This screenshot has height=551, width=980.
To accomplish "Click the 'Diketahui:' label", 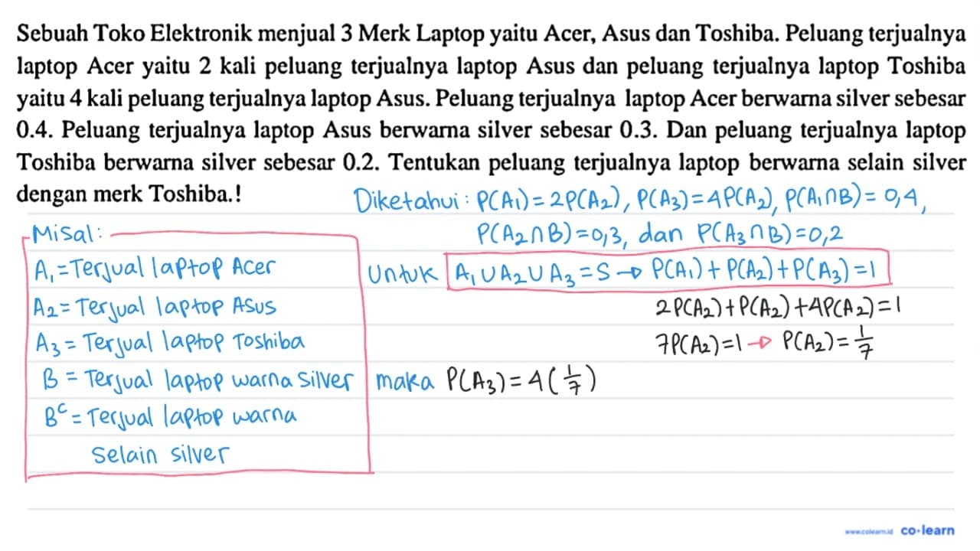I will point(412,201).
